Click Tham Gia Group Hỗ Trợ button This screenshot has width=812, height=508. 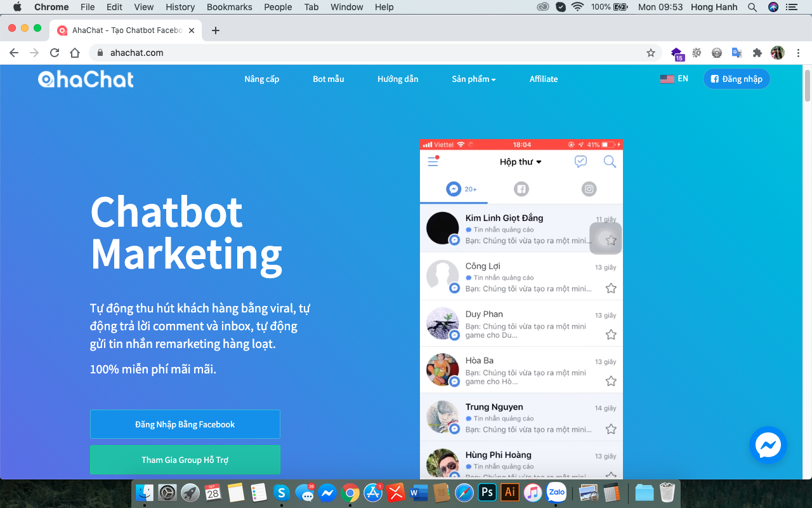185,460
